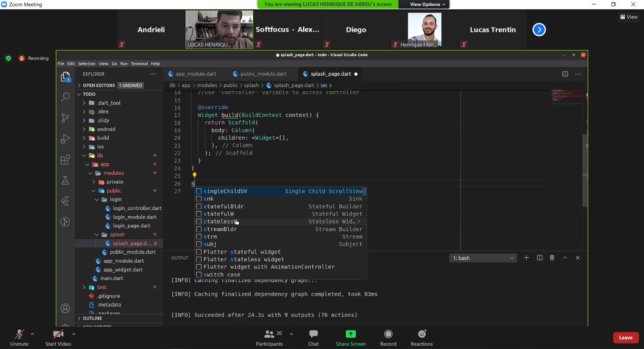This screenshot has height=349, width=644.
Task: Switch to the app_module.dart tab
Action: (x=196, y=74)
